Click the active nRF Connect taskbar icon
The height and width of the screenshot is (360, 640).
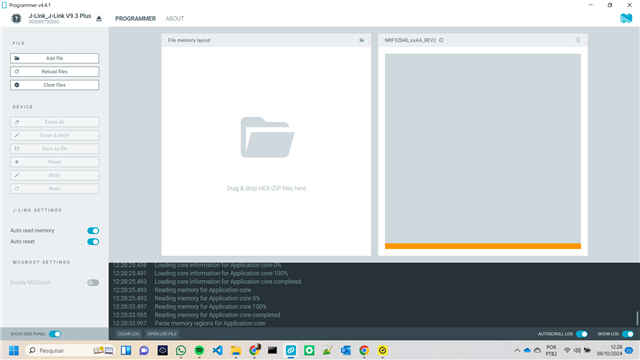click(x=291, y=350)
